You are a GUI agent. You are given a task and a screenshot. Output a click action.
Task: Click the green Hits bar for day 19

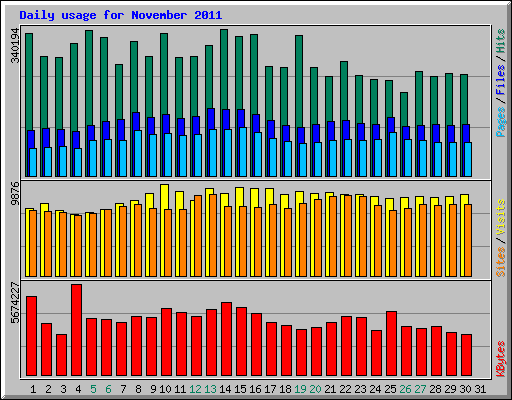pos(299,80)
